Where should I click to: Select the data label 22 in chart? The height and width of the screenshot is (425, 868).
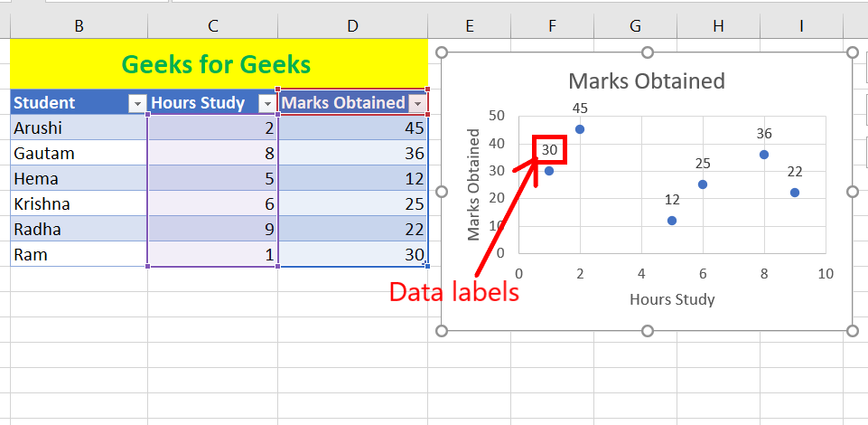[x=795, y=172]
